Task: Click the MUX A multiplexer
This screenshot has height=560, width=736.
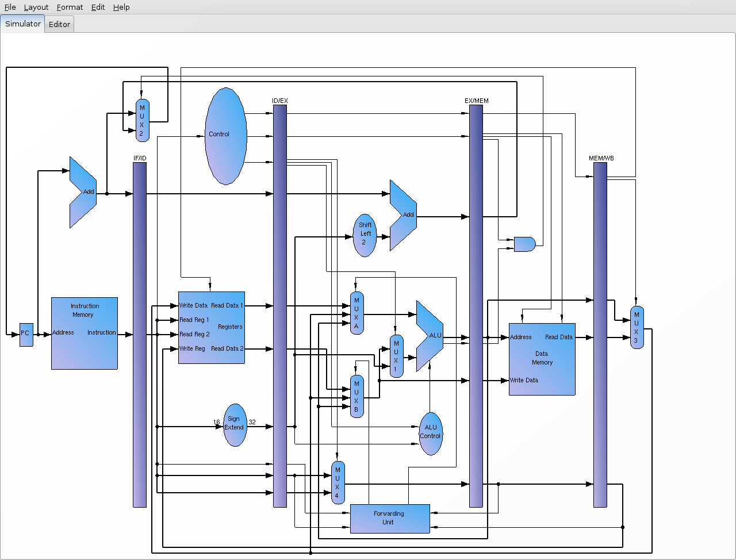Action: pyautogui.click(x=356, y=313)
